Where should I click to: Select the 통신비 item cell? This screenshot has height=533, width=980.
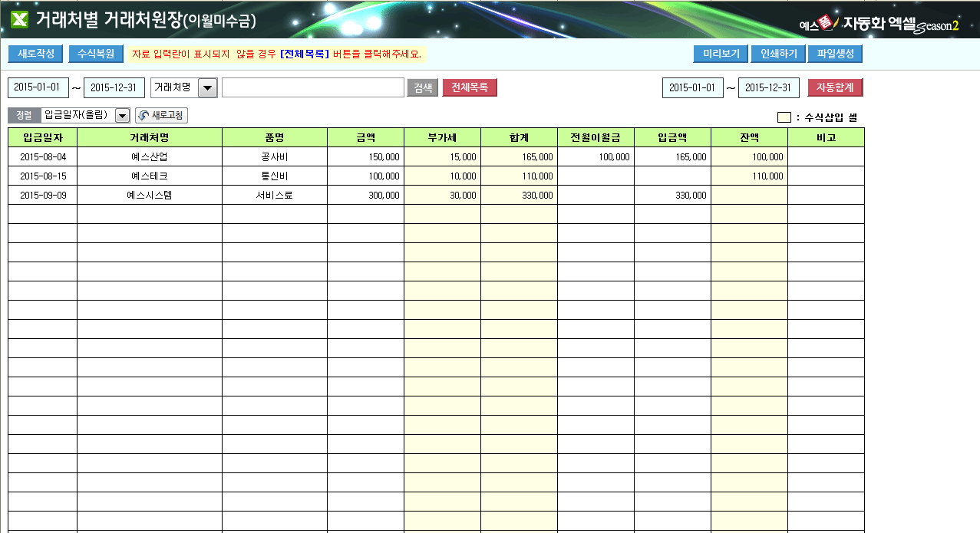pyautogui.click(x=275, y=176)
